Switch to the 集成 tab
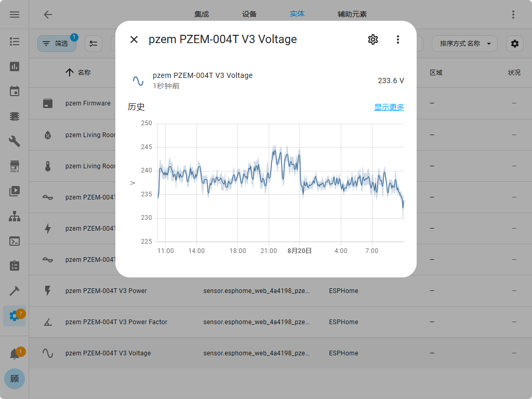The height and width of the screenshot is (399, 532). (202, 15)
